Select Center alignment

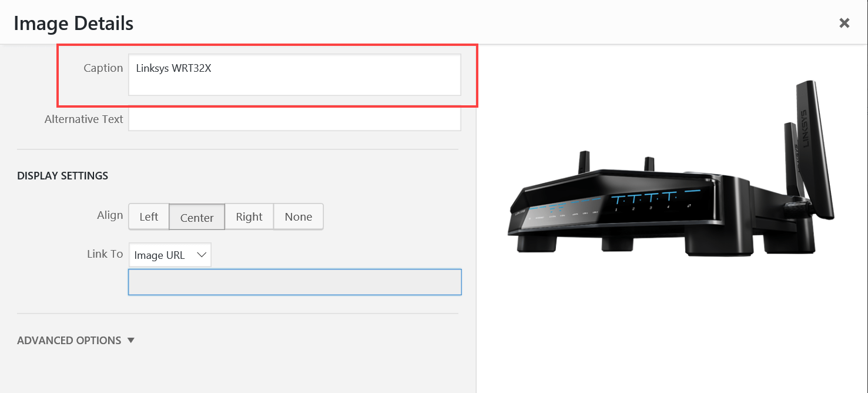pos(197,217)
